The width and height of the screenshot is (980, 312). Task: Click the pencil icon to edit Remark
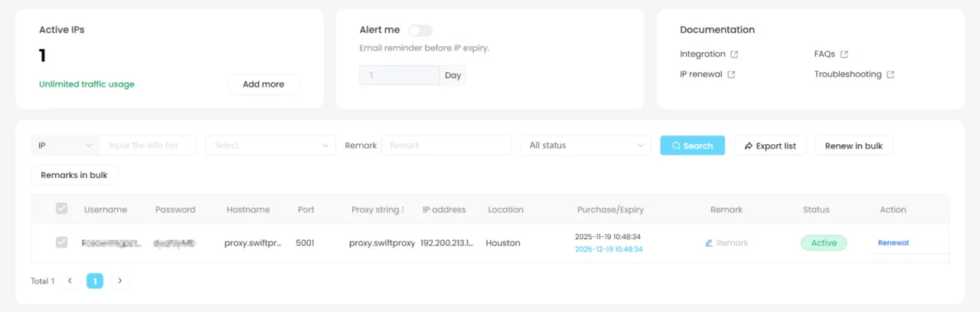tap(709, 243)
